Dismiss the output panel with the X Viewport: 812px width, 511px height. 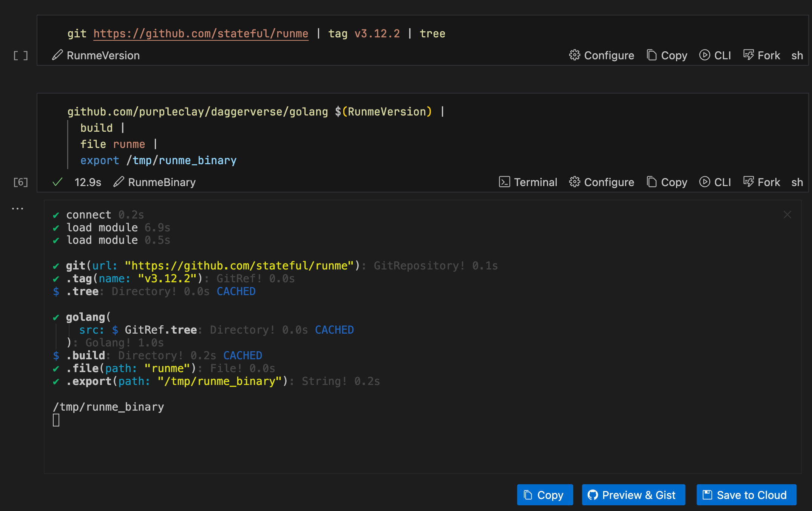pos(787,214)
